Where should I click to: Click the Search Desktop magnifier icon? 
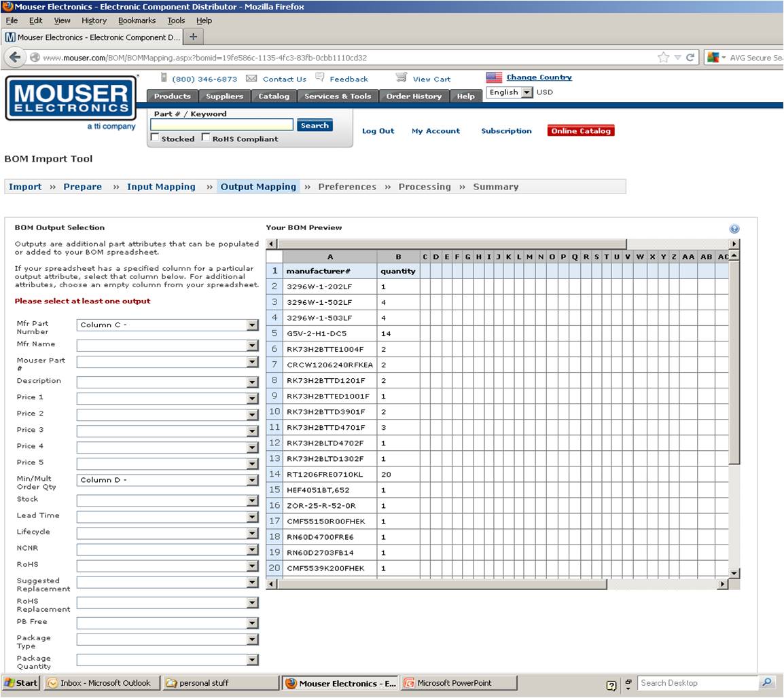pyautogui.click(x=766, y=682)
